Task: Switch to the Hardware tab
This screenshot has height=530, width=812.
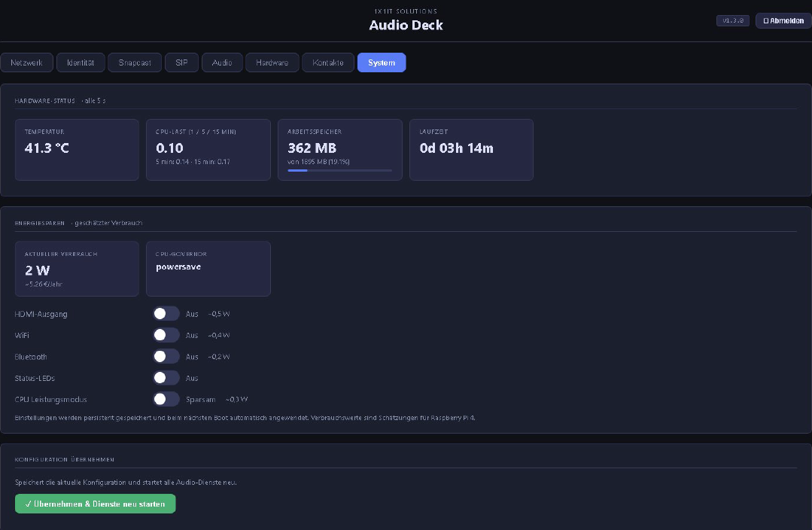Action: [272, 62]
